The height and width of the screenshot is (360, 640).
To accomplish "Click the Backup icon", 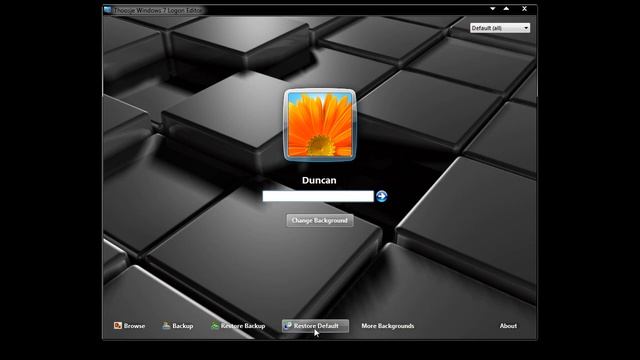I will click(166, 325).
